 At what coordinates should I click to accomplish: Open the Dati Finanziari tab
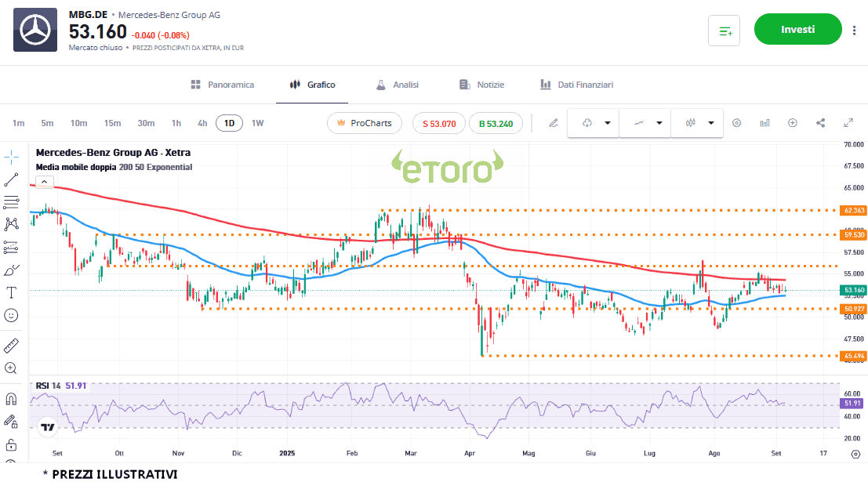point(576,85)
